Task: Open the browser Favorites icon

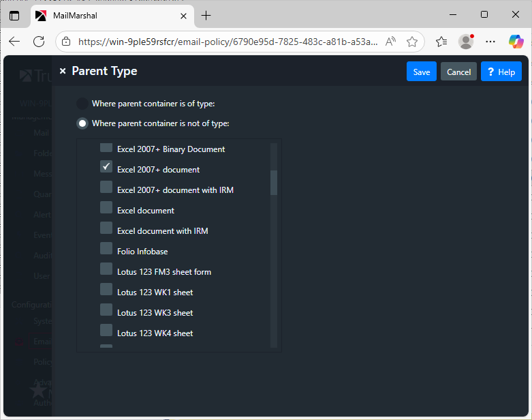Action: (441, 42)
